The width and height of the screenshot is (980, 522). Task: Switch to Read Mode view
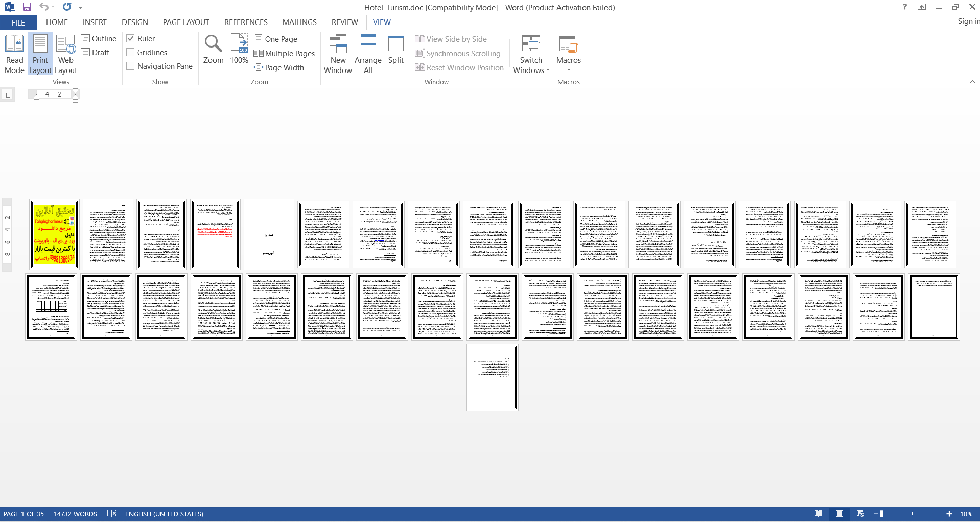[14, 54]
